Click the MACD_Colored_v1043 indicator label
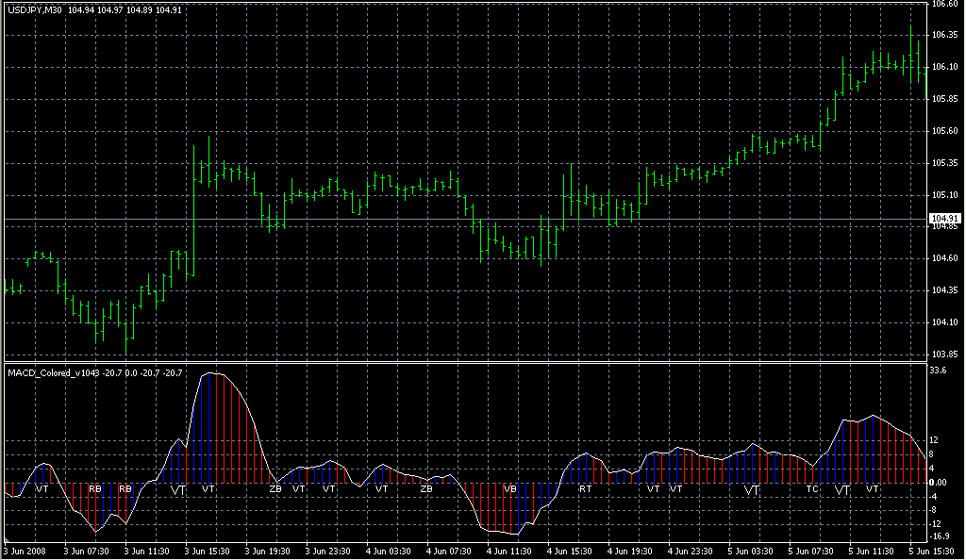Screen dimensions: 966x560 click(53, 374)
